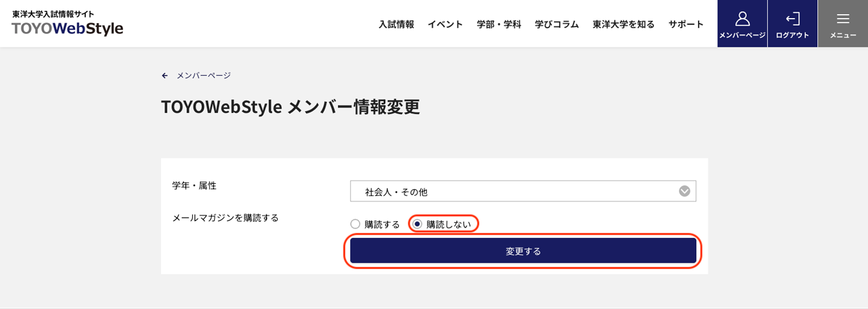Select the 購読する radio button

pyautogui.click(x=355, y=224)
